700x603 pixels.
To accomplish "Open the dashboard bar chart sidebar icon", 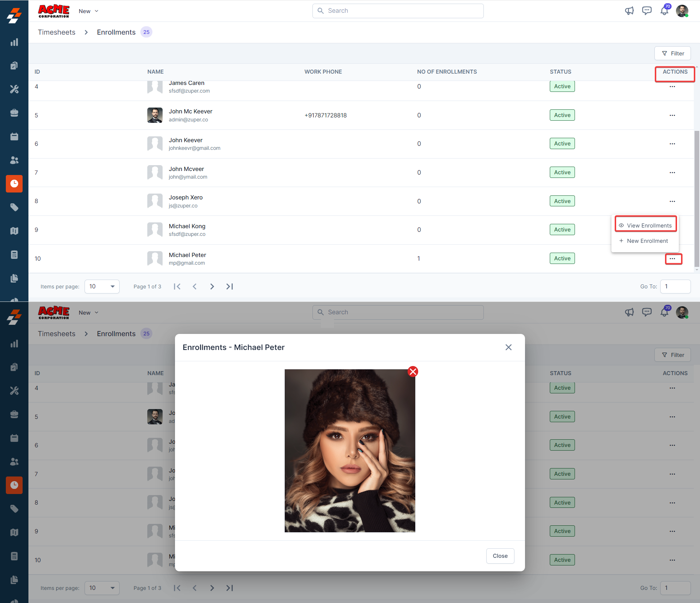I will 14,42.
